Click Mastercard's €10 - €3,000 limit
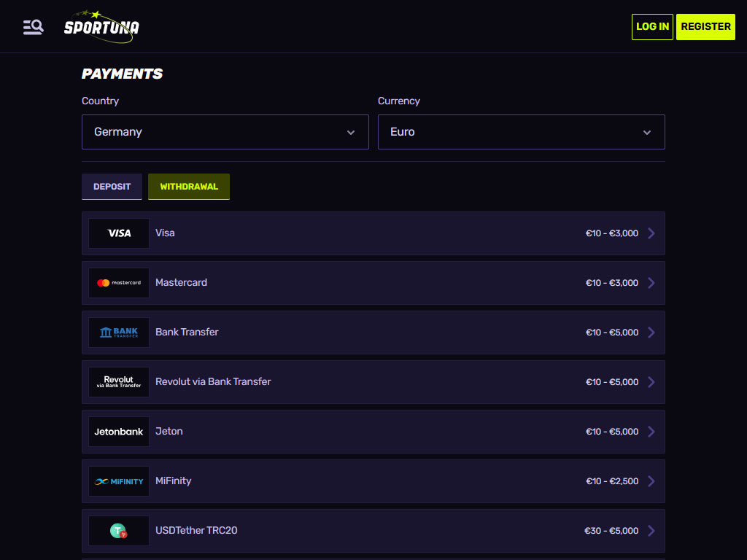 point(612,283)
